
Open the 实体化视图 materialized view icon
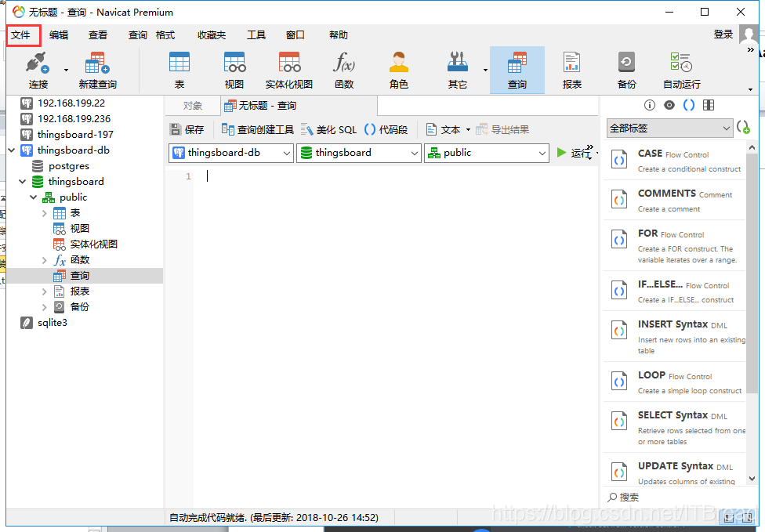pyautogui.click(x=289, y=71)
